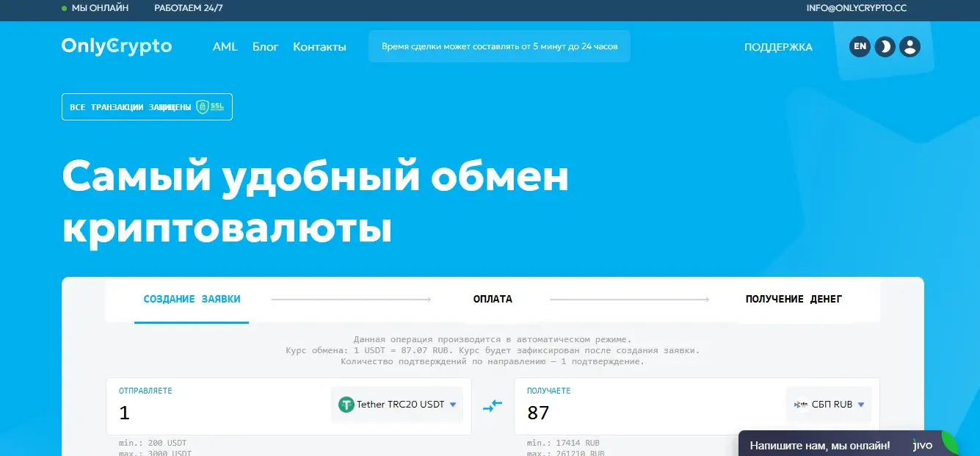The height and width of the screenshot is (456, 980).
Task: Click 'Все транзакции защищены' badge
Action: [x=147, y=107]
